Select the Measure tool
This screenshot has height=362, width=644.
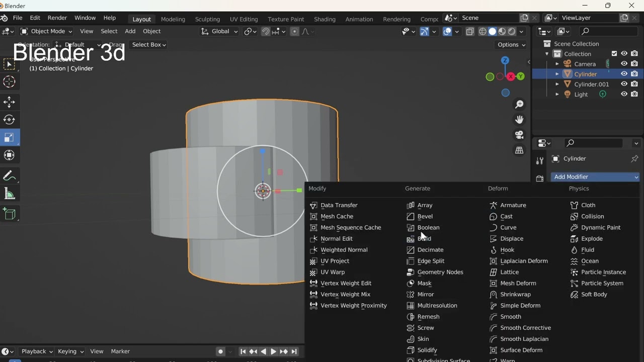9,194
